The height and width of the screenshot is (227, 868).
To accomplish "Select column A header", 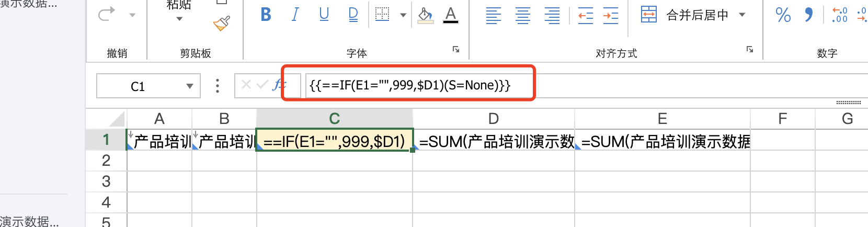I will (159, 119).
